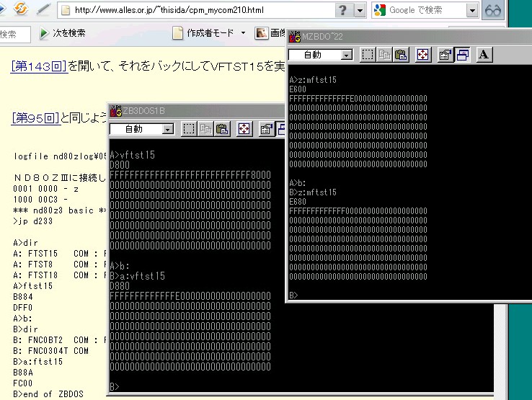Image resolution: width=532 pixels, height=400 pixels.
Task: Click 'B88A' value on web page
Action: point(23,373)
